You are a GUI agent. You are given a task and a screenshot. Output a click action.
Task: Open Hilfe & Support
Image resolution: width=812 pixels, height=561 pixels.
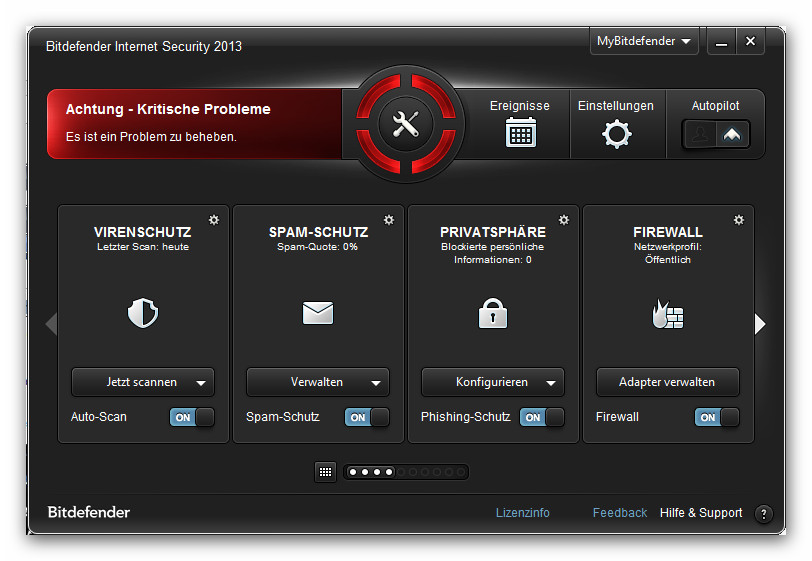701,513
